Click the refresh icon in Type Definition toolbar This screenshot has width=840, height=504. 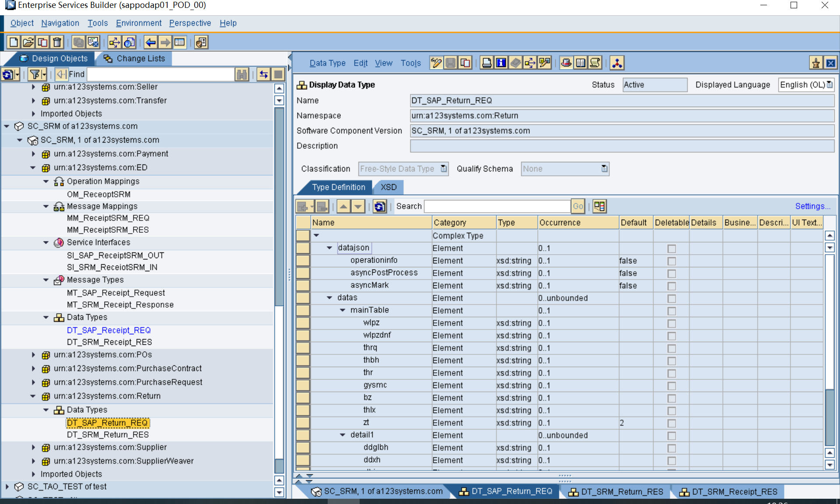[x=380, y=206]
